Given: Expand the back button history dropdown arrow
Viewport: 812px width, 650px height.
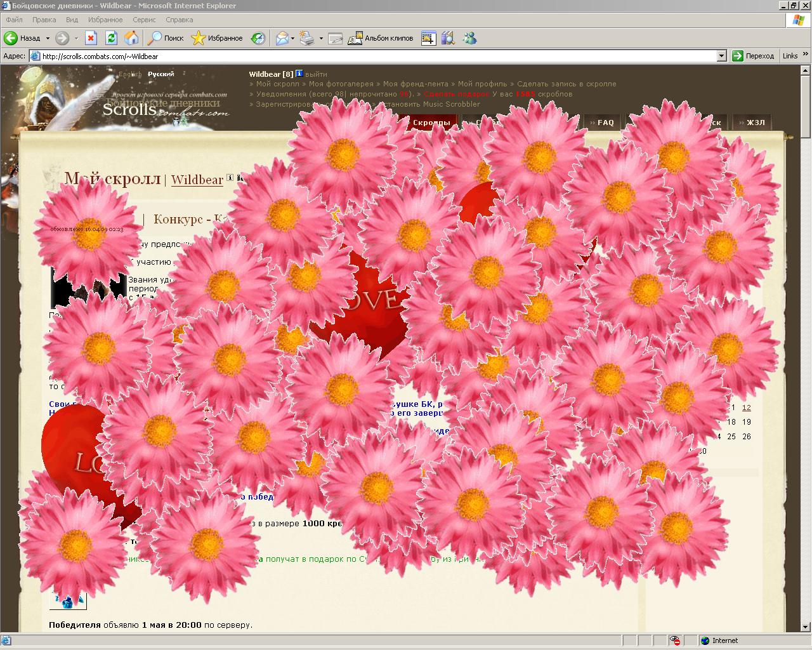Looking at the screenshot, I should click(47, 38).
